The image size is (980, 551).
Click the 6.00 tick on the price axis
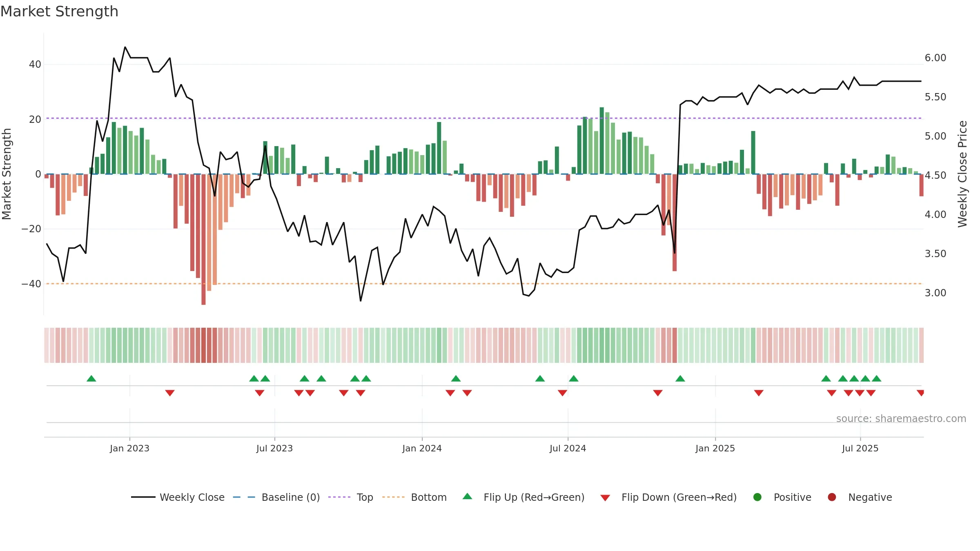pyautogui.click(x=935, y=58)
